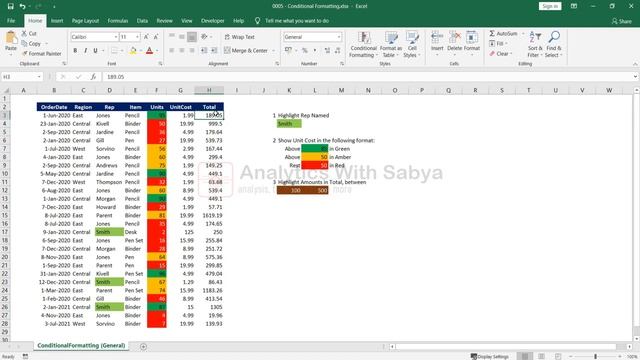Click Merge & Center

246,51
